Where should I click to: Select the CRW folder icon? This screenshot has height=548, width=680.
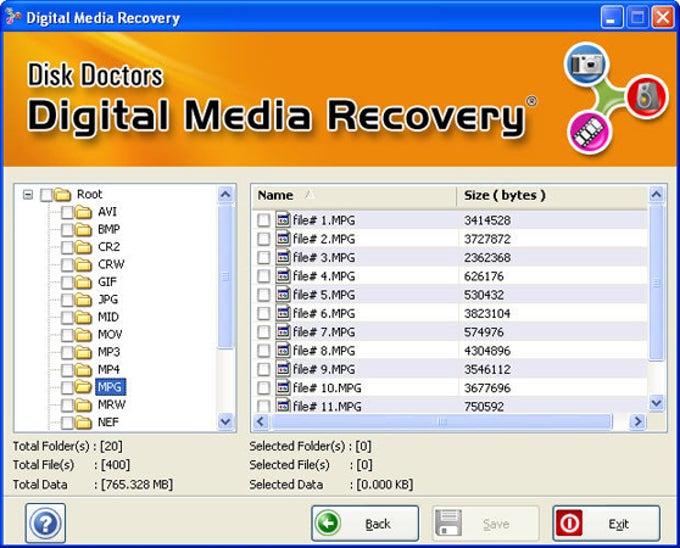click(83, 265)
